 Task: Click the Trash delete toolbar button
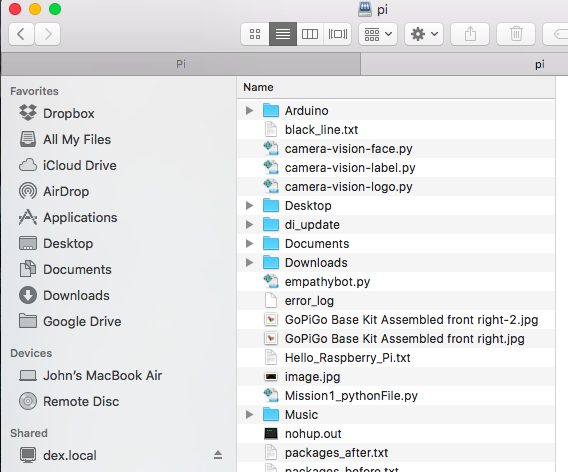[x=516, y=34]
